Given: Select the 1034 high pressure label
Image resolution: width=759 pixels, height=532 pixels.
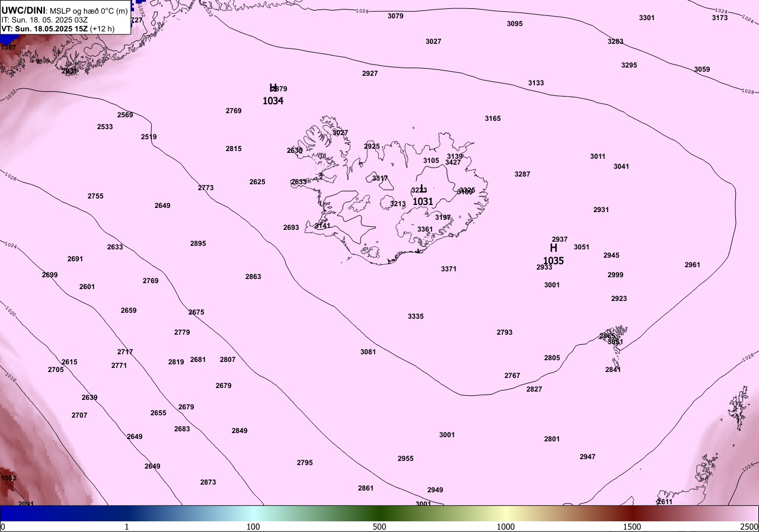Looking at the screenshot, I should click(273, 101).
